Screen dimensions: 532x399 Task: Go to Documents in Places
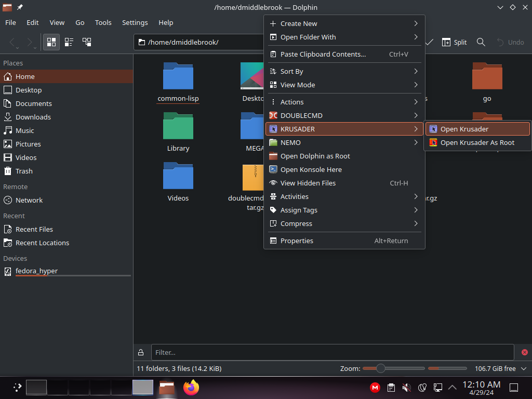pyautogui.click(x=66, y=103)
